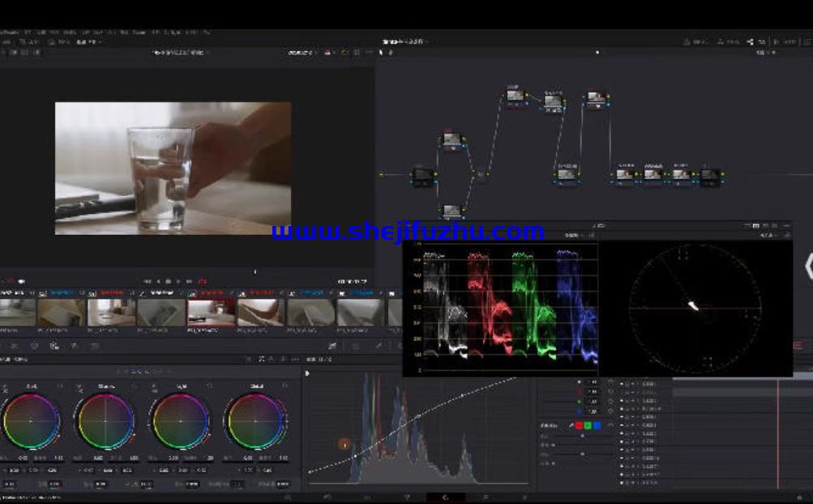
Task: Select the leftmost dark node in node graph
Action: (423, 175)
